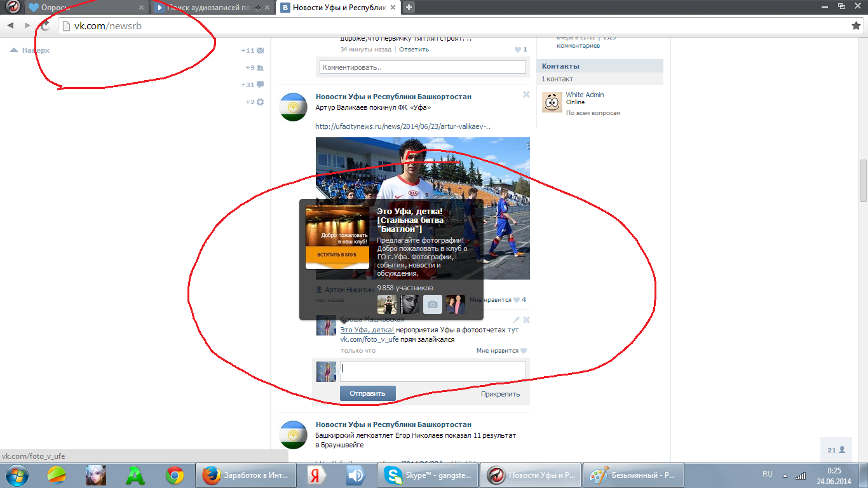Click the RU language indicator in tray
Screen dimensions: 868x488
point(767,474)
